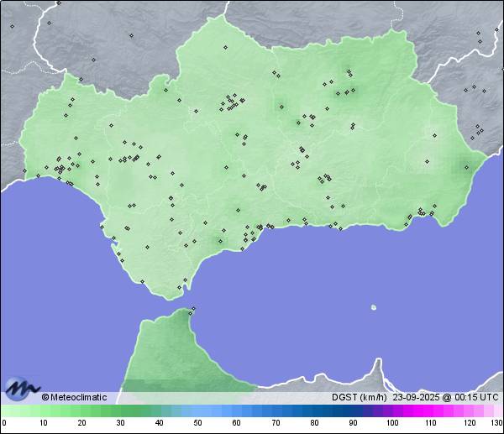Select the light blue 50 km/h legend color
This screenshot has width=504, height=434.
pos(197,411)
